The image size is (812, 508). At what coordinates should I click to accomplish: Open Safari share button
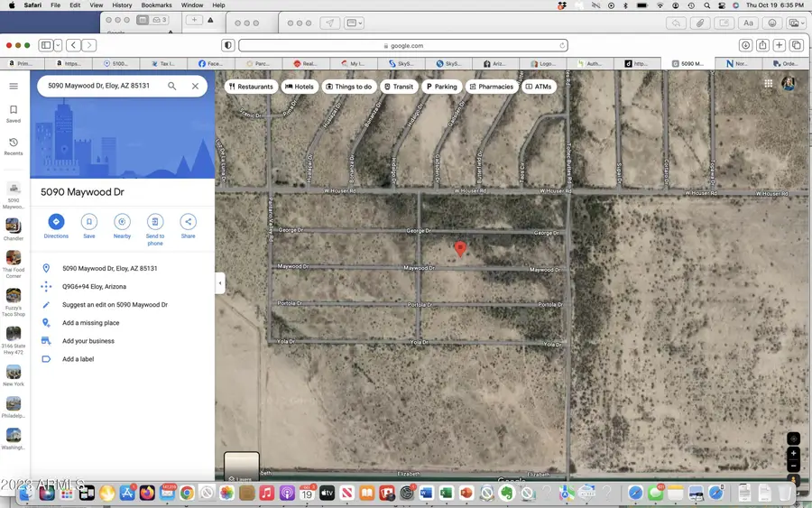[762, 45]
